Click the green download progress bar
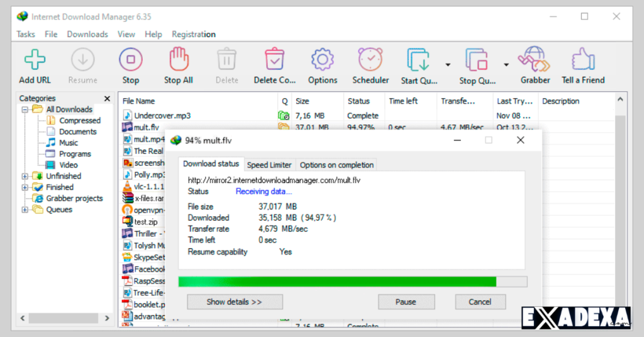This screenshot has width=644, height=337. coord(337,282)
